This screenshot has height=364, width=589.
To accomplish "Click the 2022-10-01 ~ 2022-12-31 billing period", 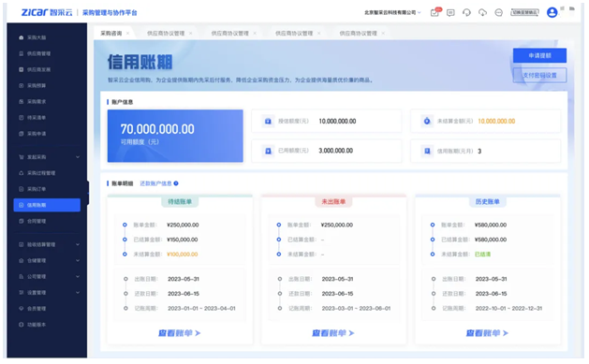I will click(x=509, y=309).
